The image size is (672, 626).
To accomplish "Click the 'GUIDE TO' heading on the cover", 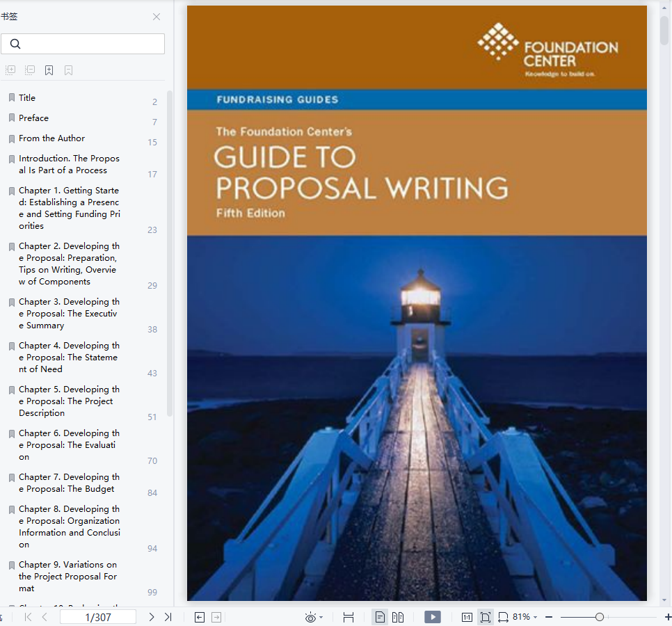I will (x=285, y=156).
